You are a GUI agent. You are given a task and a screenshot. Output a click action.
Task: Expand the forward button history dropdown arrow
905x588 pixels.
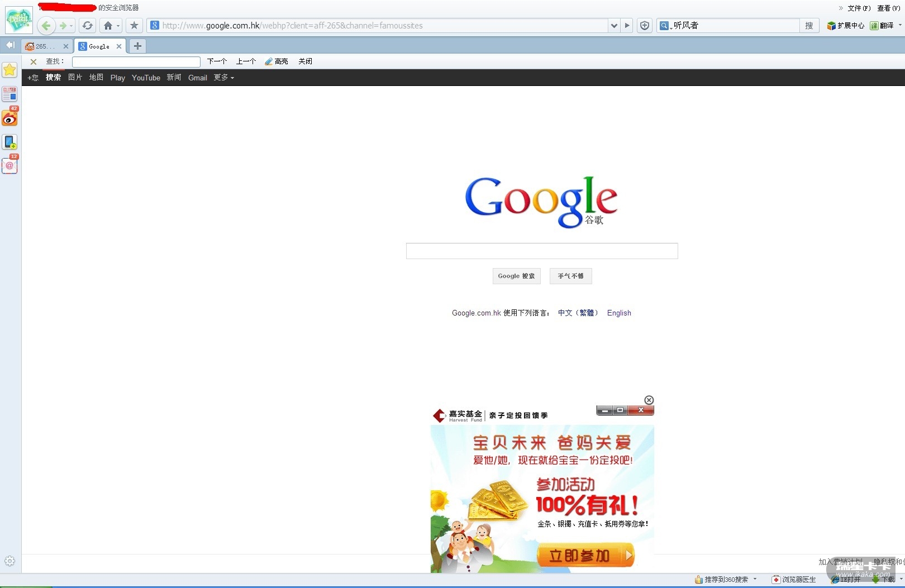(x=72, y=26)
